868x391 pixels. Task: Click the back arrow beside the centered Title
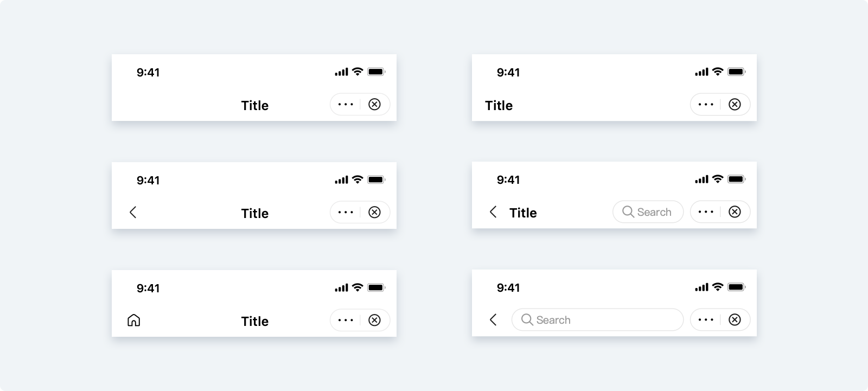[133, 212]
